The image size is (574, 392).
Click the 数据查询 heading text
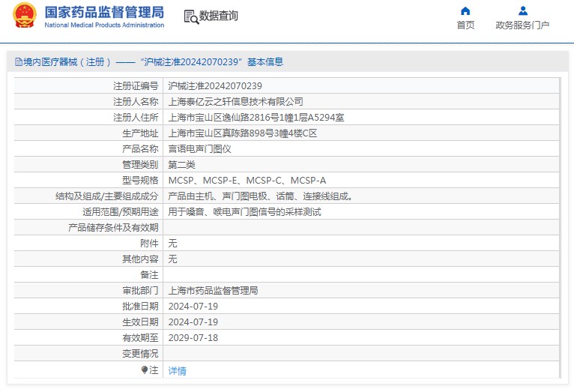(219, 16)
